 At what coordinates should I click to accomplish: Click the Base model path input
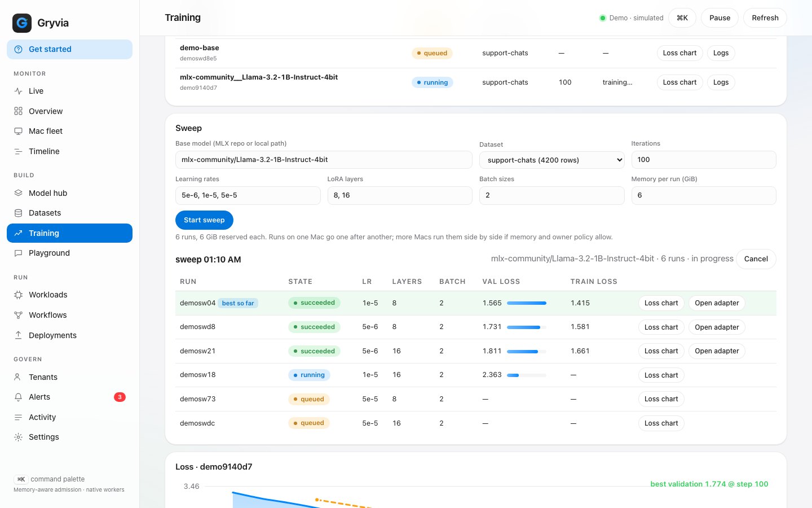(324, 160)
